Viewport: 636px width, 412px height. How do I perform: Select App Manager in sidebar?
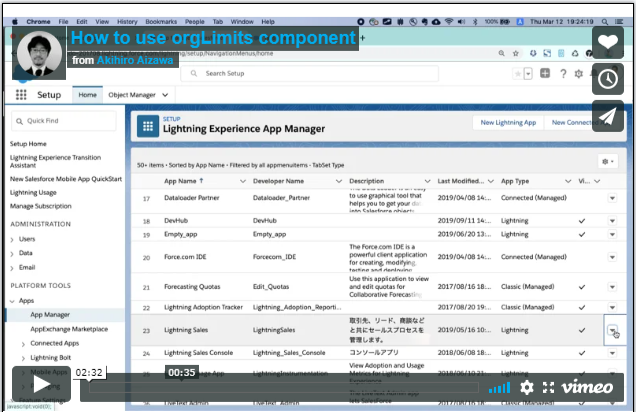(50, 315)
